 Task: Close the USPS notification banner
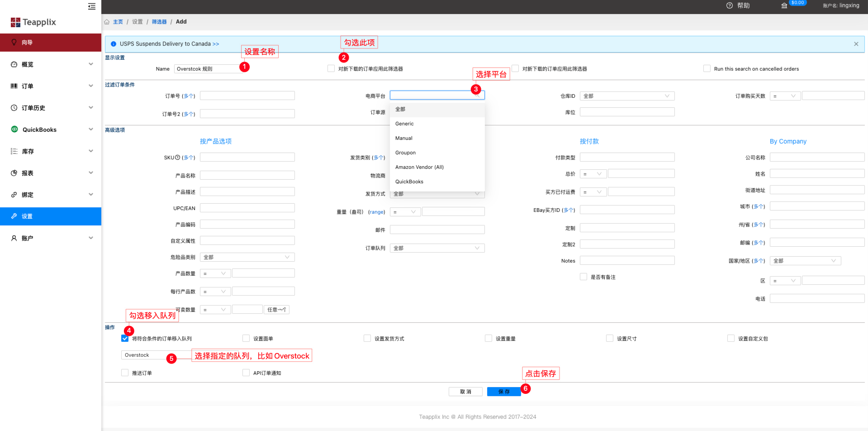click(856, 44)
